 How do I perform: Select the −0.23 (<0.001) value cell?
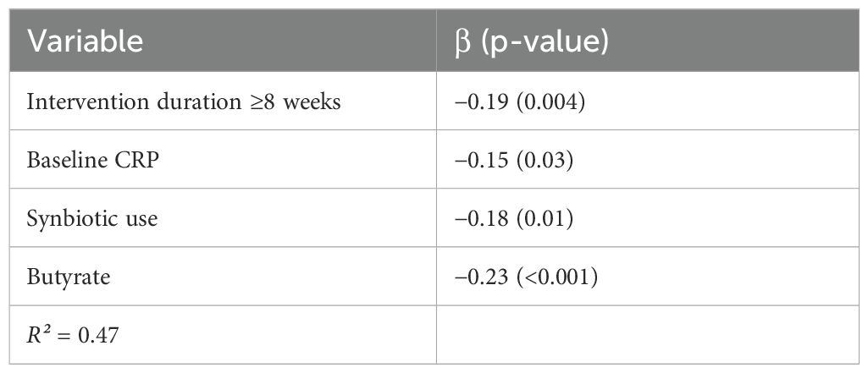pos(528,277)
